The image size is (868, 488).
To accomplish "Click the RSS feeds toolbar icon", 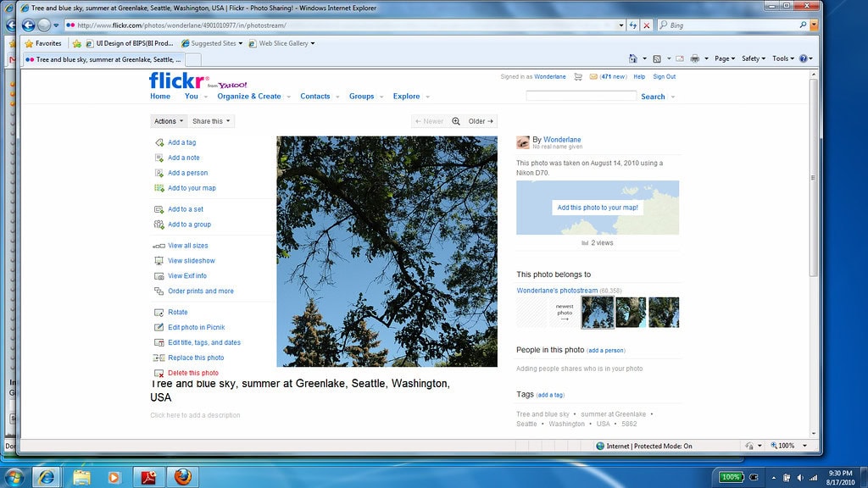I will [x=657, y=58].
